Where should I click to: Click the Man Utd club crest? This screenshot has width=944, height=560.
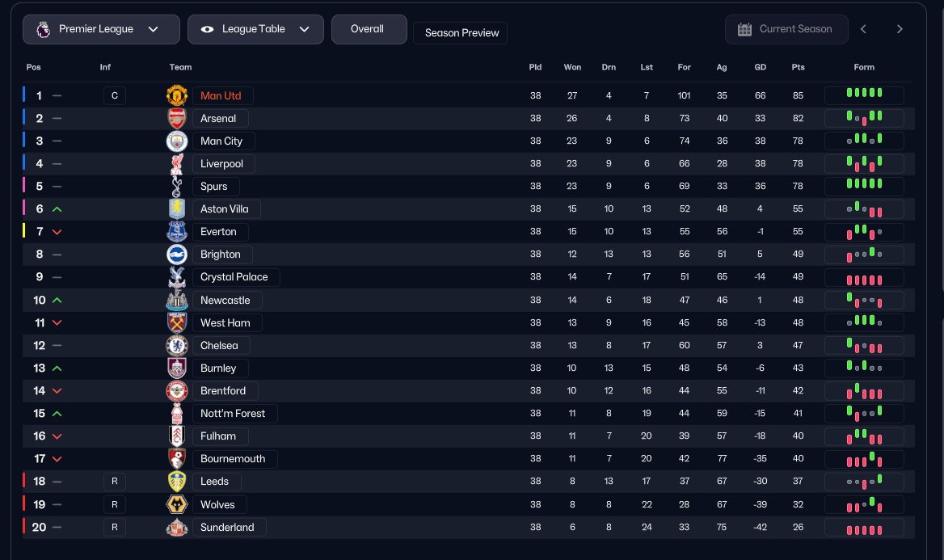(176, 95)
